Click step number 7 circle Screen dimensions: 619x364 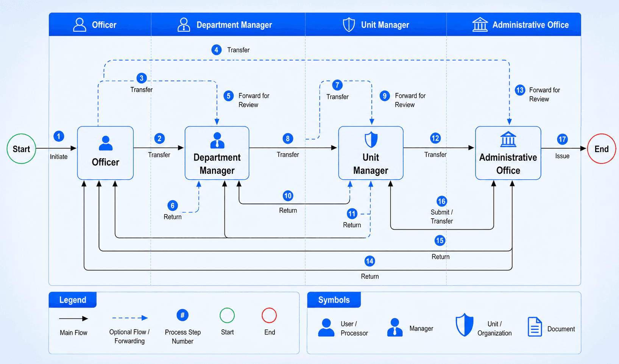[337, 85]
